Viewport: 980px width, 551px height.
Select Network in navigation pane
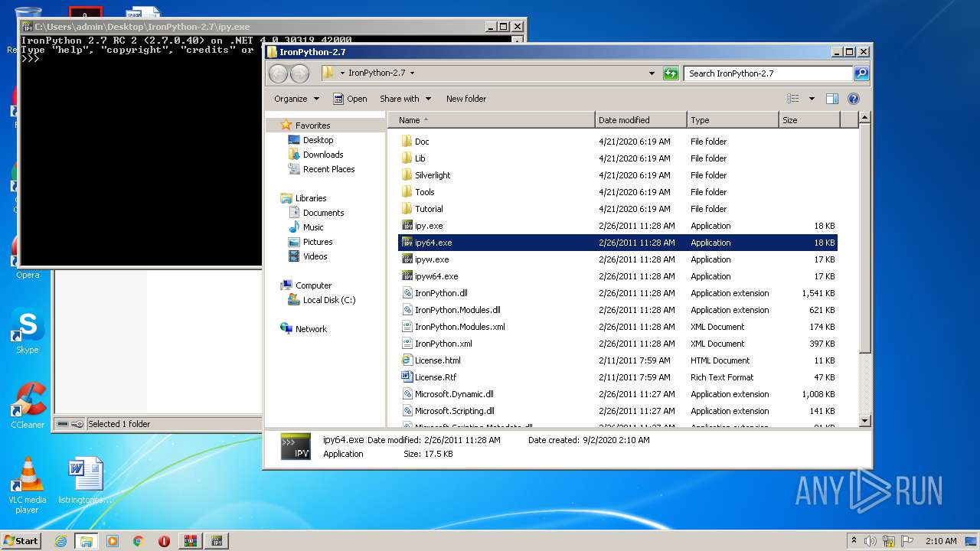pyautogui.click(x=311, y=329)
